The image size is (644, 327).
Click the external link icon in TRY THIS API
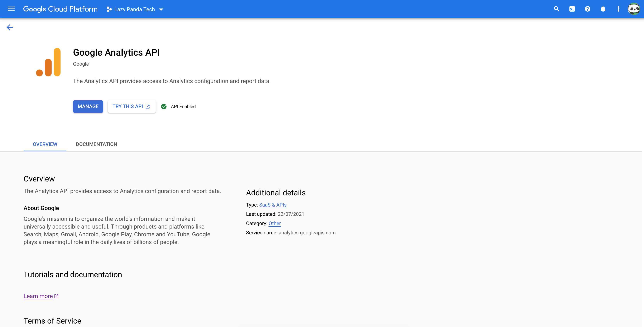(x=148, y=106)
